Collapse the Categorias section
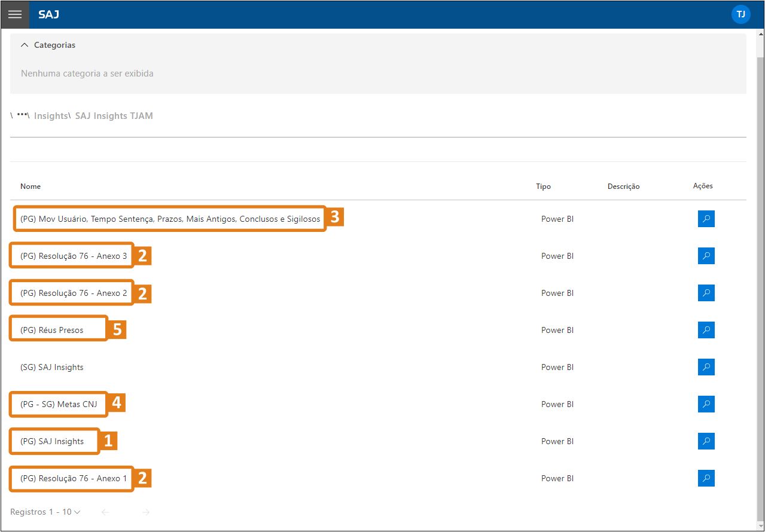 point(25,45)
